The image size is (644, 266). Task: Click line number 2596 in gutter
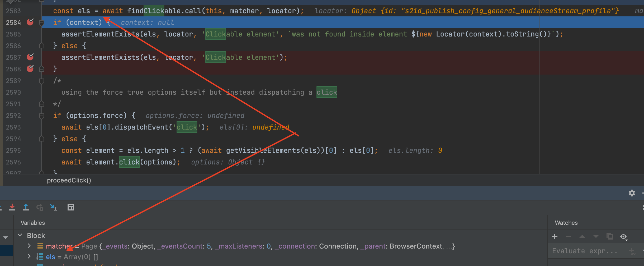coord(13,162)
